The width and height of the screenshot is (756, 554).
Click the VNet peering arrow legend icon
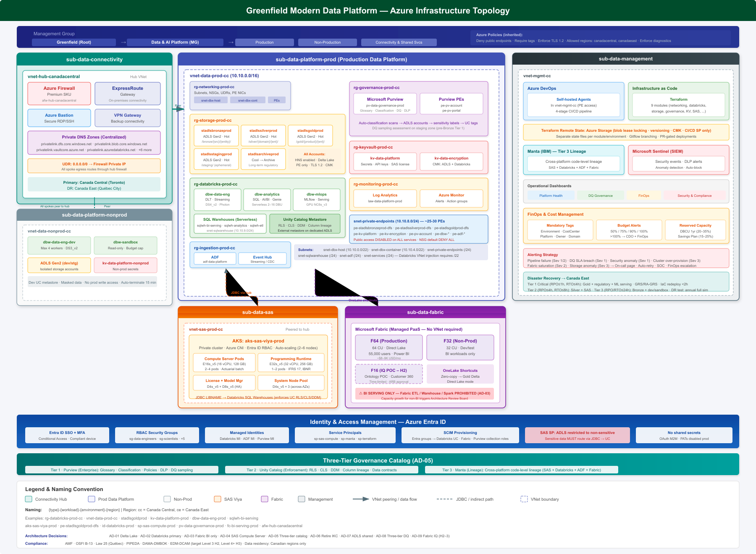(x=361, y=499)
